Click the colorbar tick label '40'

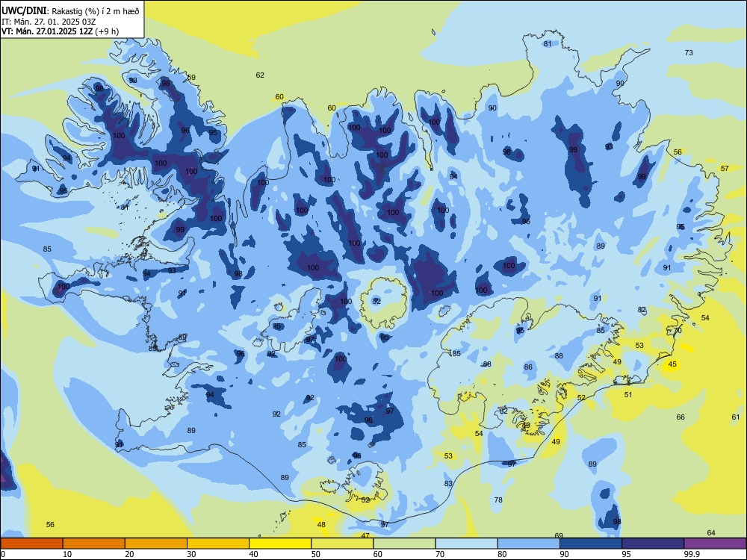click(x=254, y=554)
